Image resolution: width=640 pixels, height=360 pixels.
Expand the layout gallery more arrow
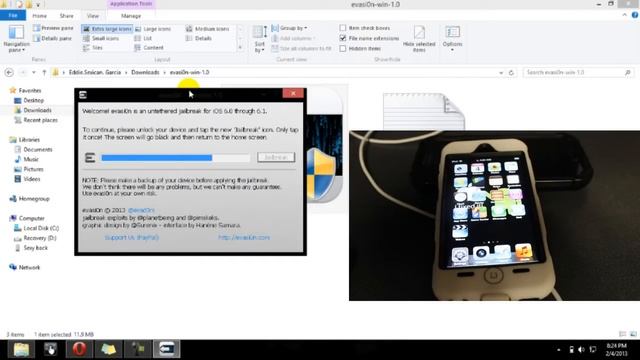(240, 48)
